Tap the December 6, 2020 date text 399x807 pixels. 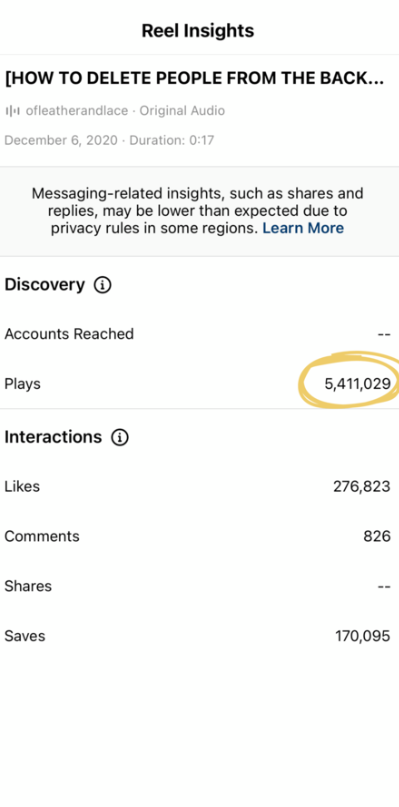click(x=61, y=140)
